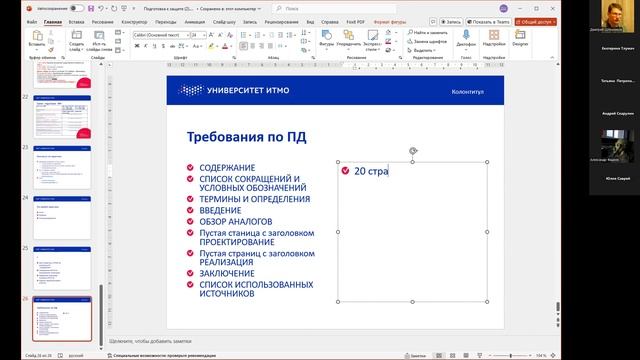The image size is (640, 360).
Task: Open the shape outline dropdown
Action: (x=390, y=41)
